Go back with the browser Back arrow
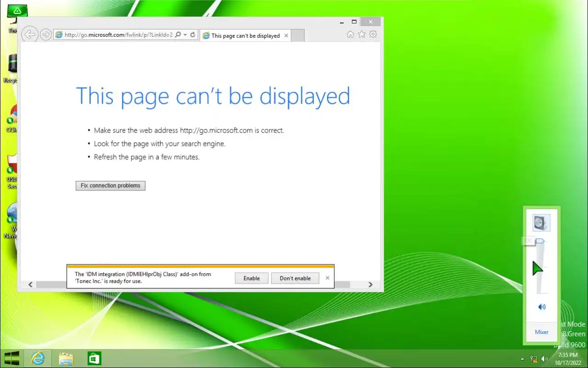588x368 pixels. 29,34
